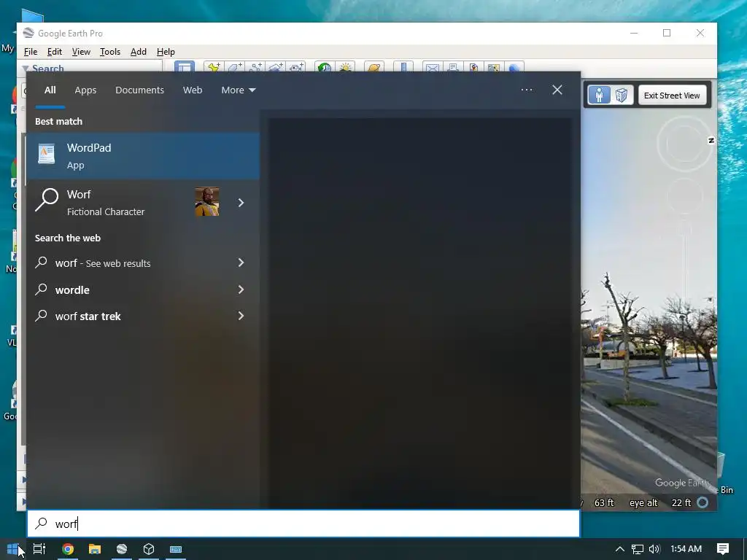Toggle sunlight across the landscape icon
The width and height of the screenshot is (747, 560).
pyautogui.click(x=345, y=66)
